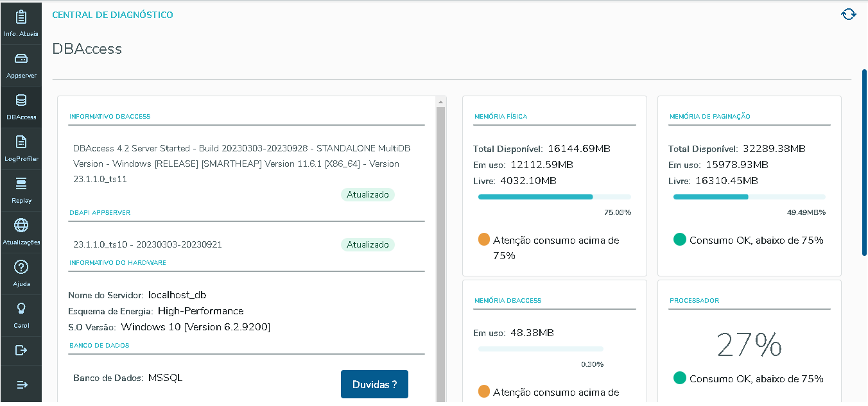This screenshot has width=868, height=406.
Task: Click paging memory free 16310.45MB
Action: [725, 181]
